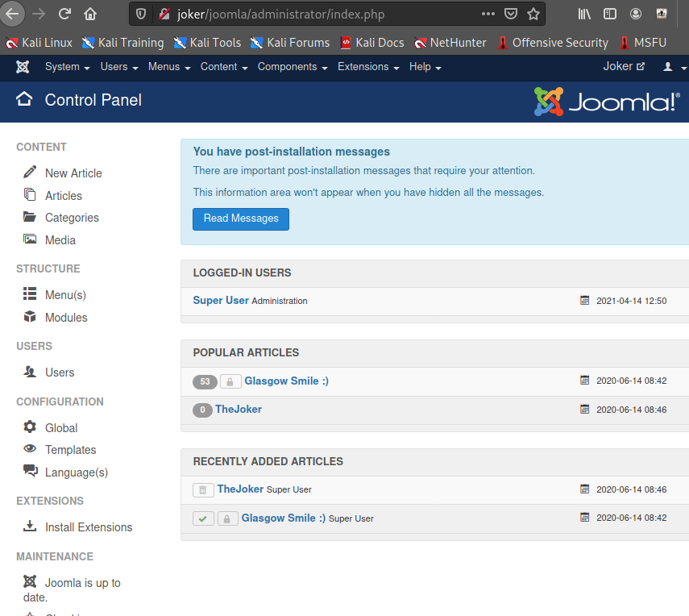Open the browser home page icon
Screen dimensions: 689x616
point(90,14)
